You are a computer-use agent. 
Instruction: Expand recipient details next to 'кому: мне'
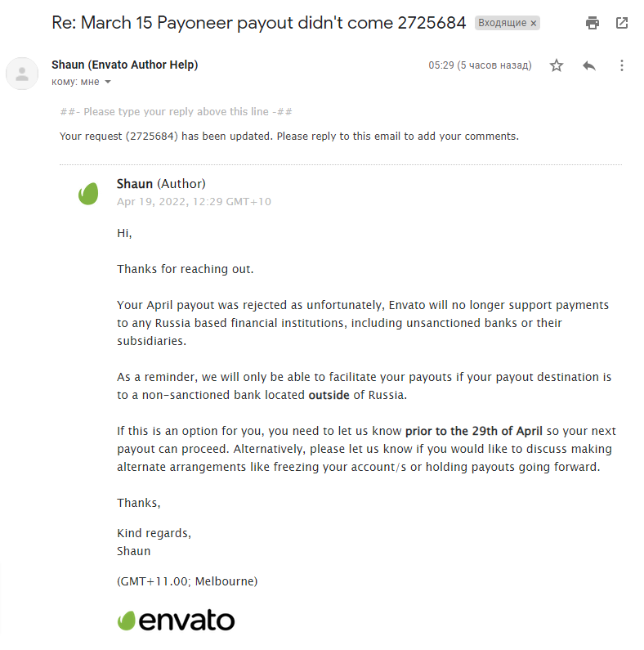pyautogui.click(x=108, y=82)
